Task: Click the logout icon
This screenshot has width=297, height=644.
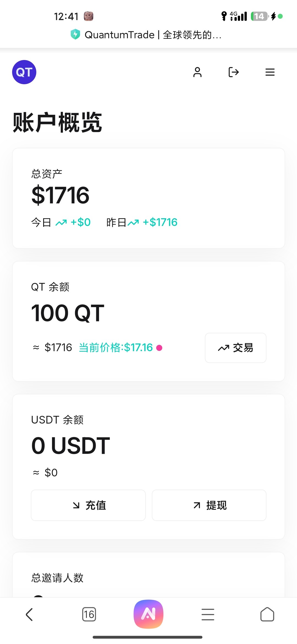Action: point(233,72)
